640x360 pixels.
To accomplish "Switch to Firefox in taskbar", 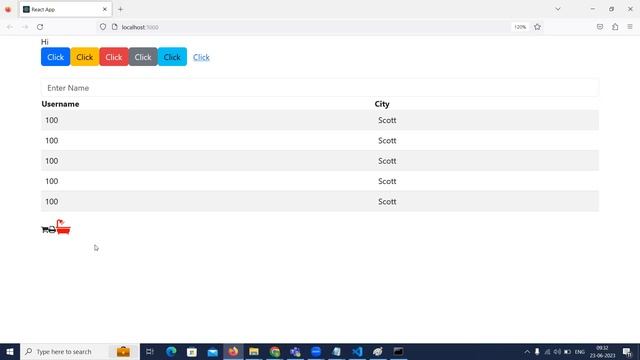I will [x=233, y=351].
